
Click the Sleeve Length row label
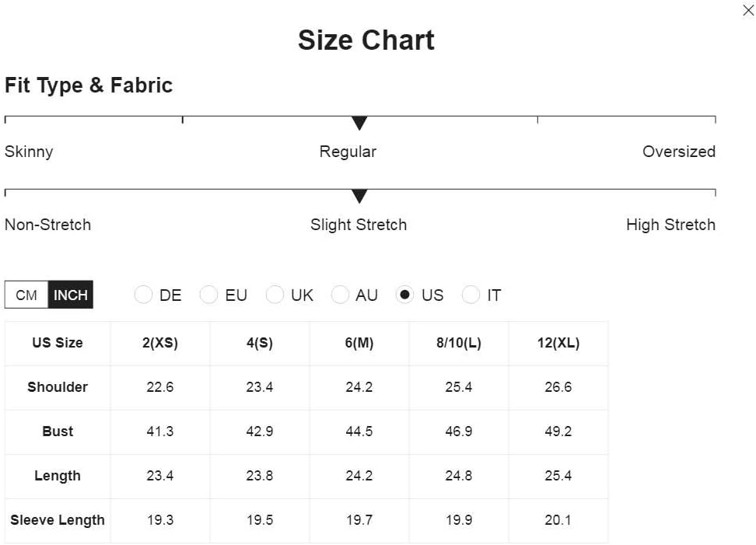click(x=58, y=520)
